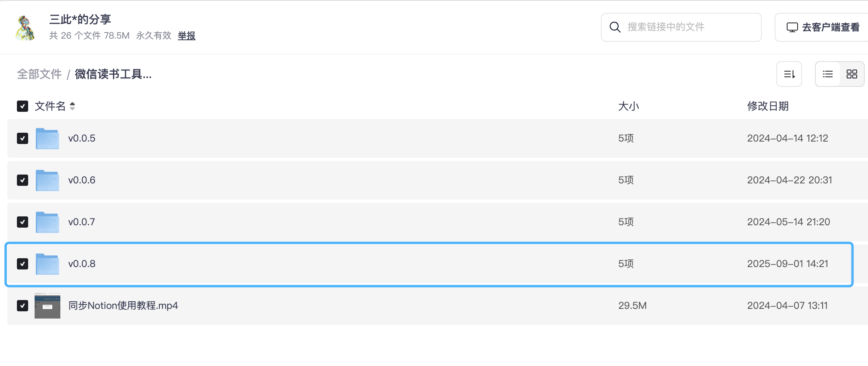Click the 举报 report link
868x366 pixels.
tap(187, 36)
